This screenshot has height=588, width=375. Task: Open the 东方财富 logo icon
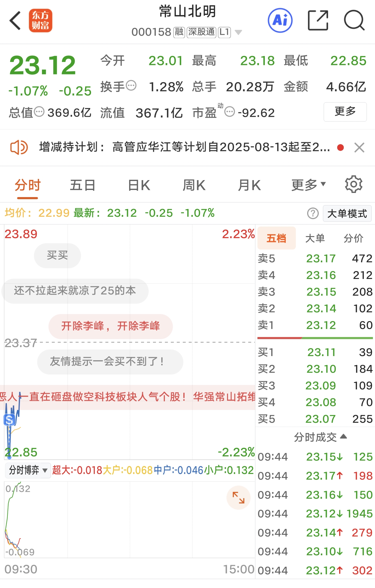(x=40, y=21)
